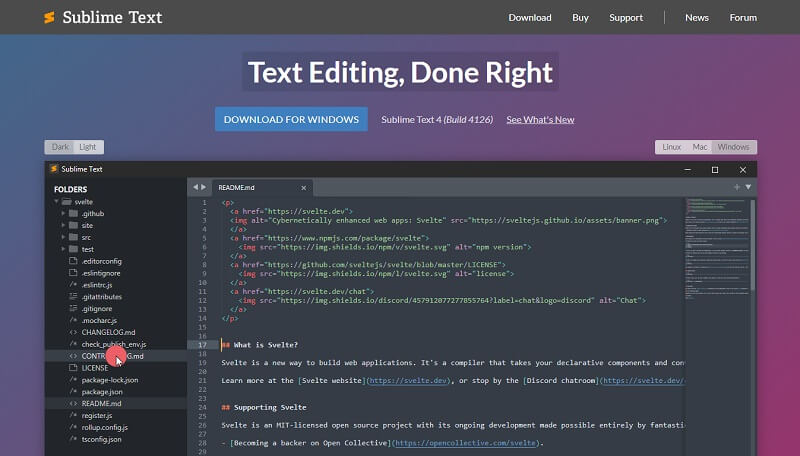Open the Buy page from navigation
This screenshot has height=456, width=800.
click(x=580, y=18)
